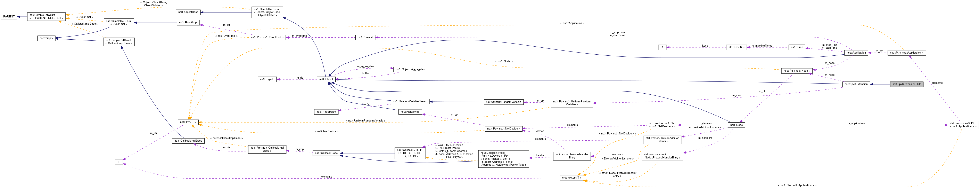Click the m_aggregates edge label
Image resolution: width=980 pixels, height=188 pixels.
click(366, 66)
